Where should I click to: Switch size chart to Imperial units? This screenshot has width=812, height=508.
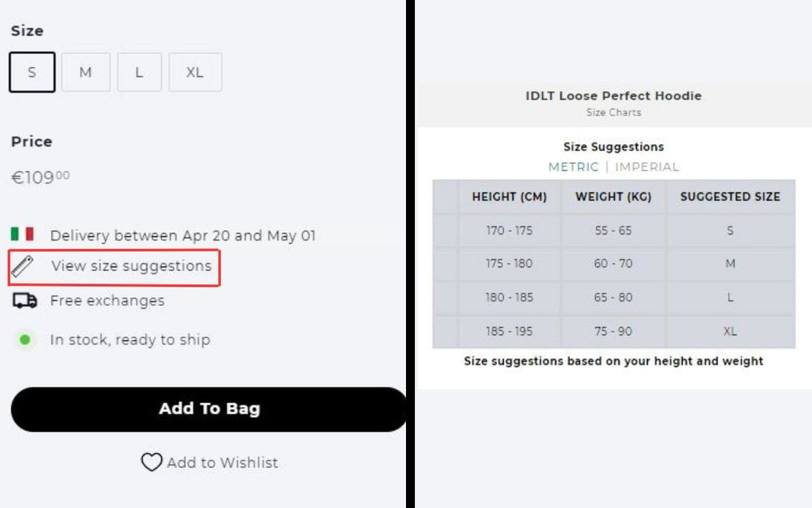[647, 167]
